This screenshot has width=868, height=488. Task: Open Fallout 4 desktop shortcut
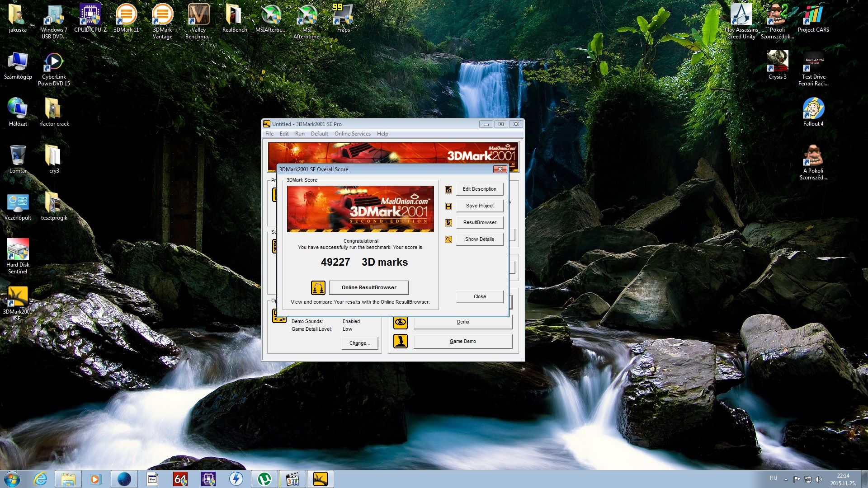coord(813,113)
